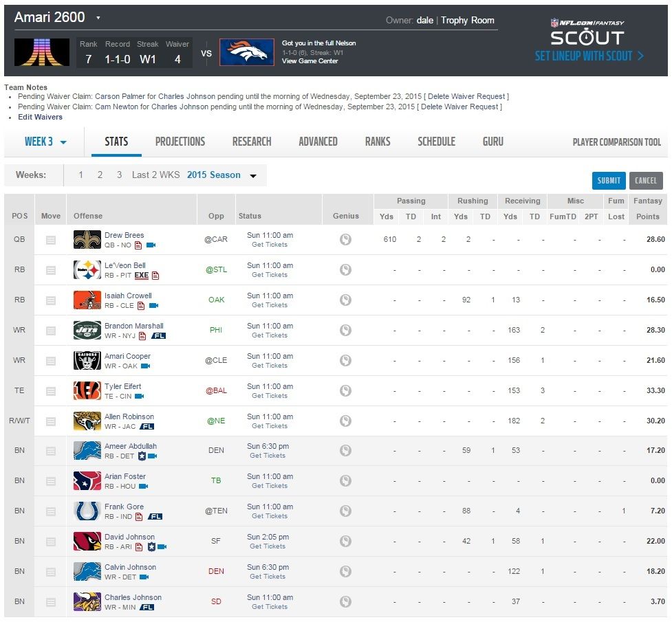Open the note icon beside Frank Gore
The image size is (672, 622).
pos(139,517)
